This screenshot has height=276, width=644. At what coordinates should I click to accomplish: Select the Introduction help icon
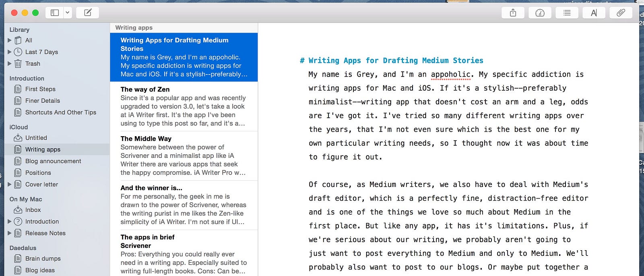click(18, 222)
